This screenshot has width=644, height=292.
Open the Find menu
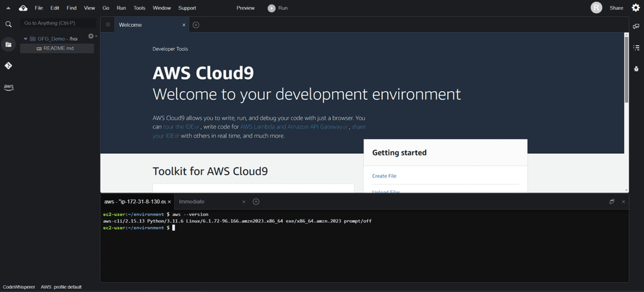[x=72, y=8]
